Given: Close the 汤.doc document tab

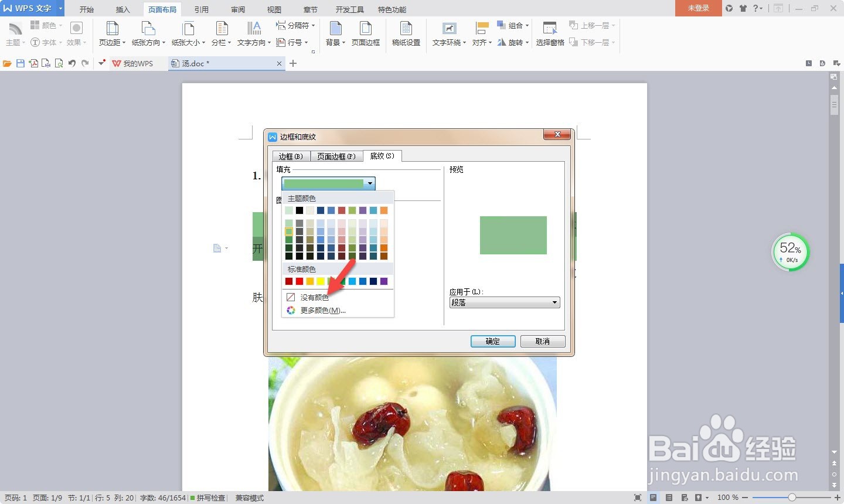Looking at the screenshot, I should pyautogui.click(x=279, y=63).
